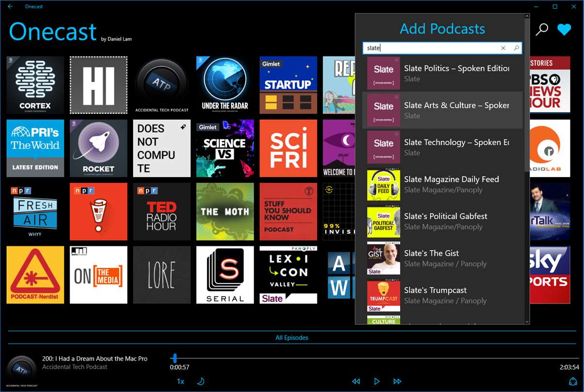Open Accidental Tech Podcast tile in grid

pyautogui.click(x=162, y=85)
